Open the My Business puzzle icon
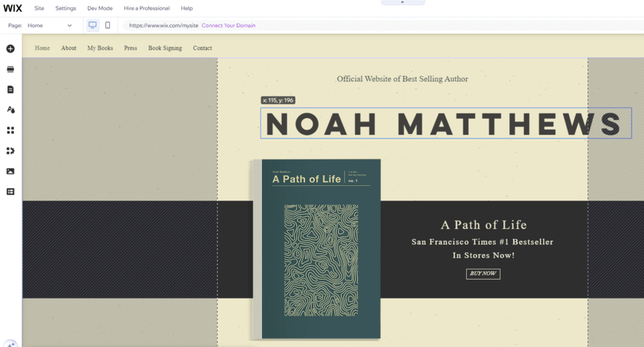Screen dimensions: 644x347 [10, 151]
